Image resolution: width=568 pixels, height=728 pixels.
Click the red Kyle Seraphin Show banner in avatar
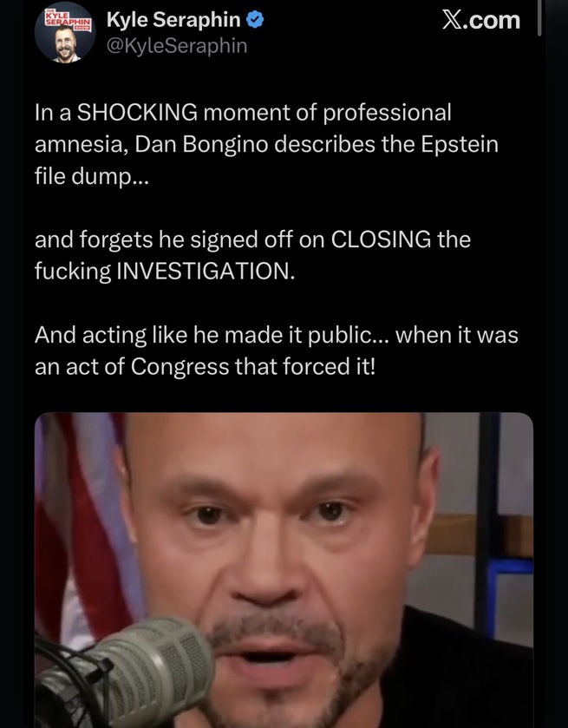68,19
